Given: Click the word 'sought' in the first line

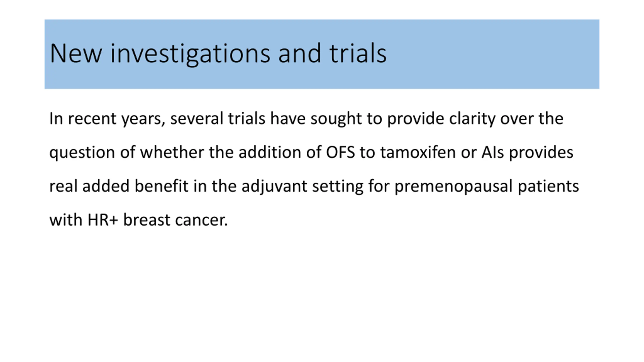Looking at the screenshot, I should point(336,118).
